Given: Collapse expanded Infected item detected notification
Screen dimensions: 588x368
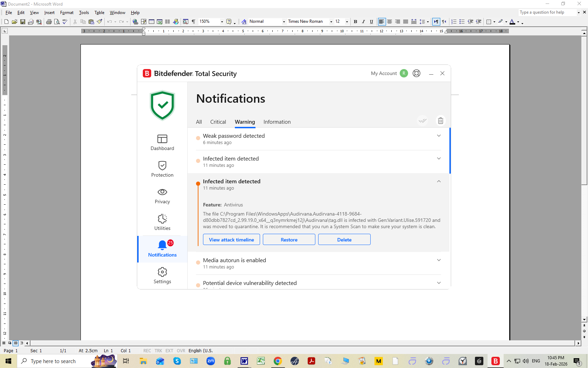Looking at the screenshot, I should coord(439,182).
